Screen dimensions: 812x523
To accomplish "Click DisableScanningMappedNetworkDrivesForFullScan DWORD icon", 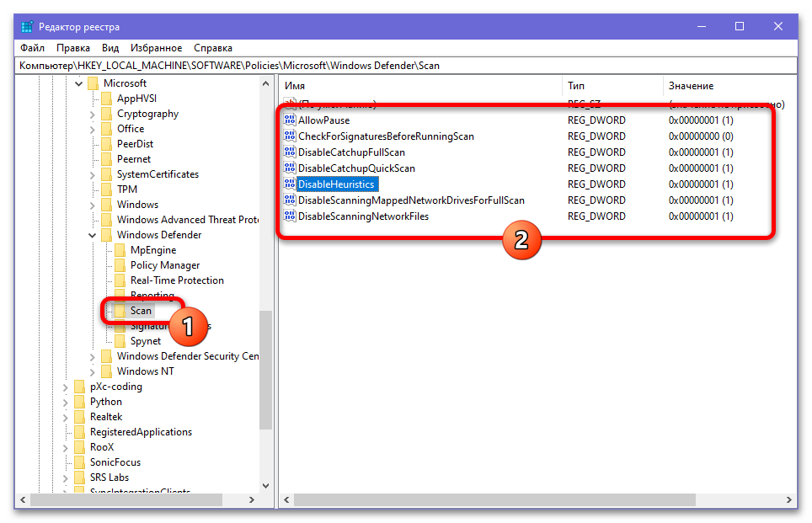I will (x=290, y=200).
